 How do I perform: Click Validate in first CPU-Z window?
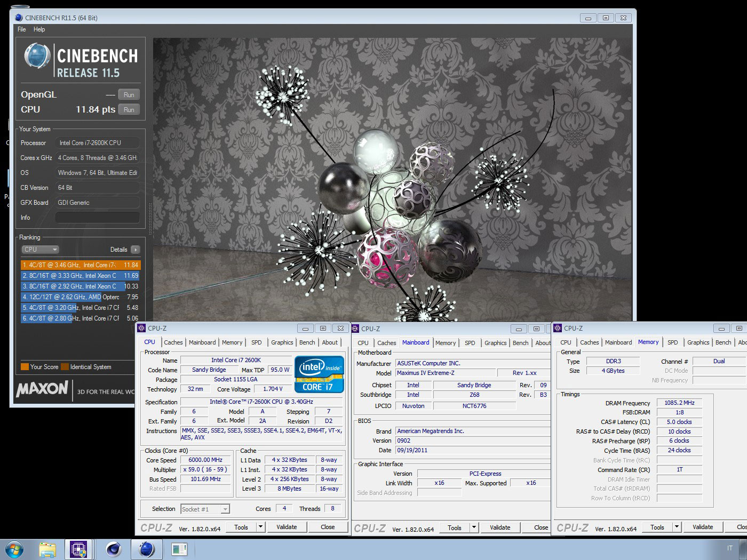pyautogui.click(x=287, y=527)
